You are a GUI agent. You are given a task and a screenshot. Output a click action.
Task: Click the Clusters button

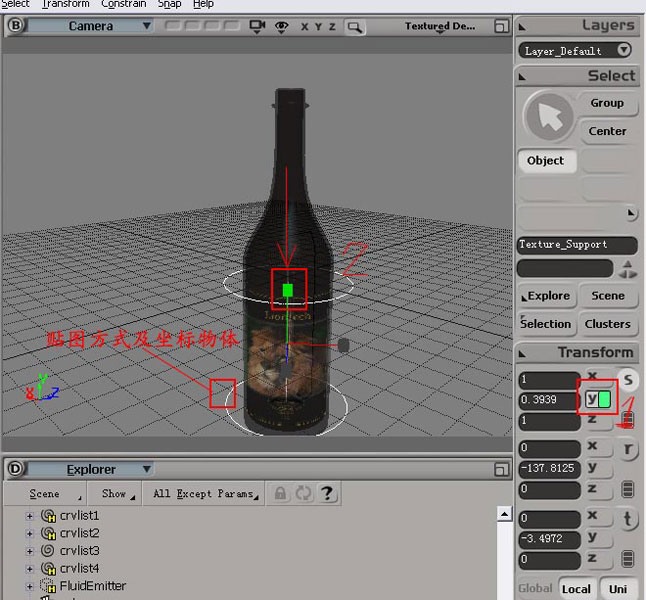pos(607,324)
